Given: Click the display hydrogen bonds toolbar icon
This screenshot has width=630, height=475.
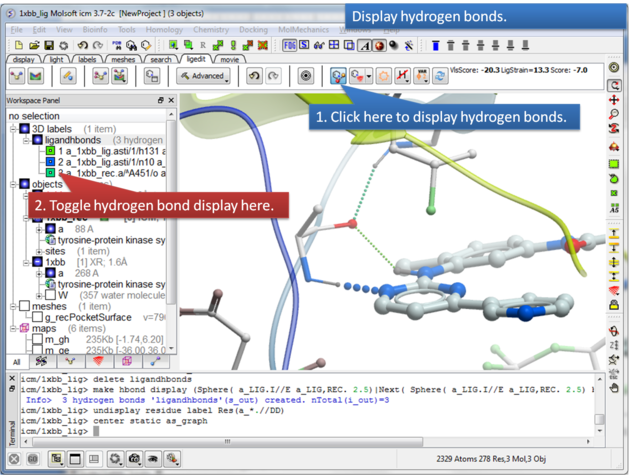Looking at the screenshot, I should [338, 76].
